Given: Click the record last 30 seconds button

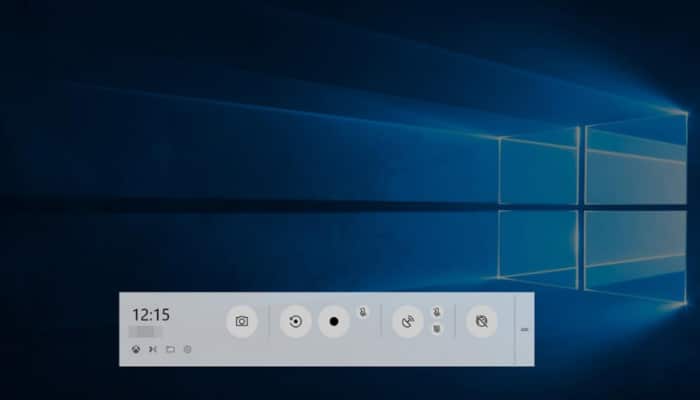Looking at the screenshot, I should tap(296, 321).
